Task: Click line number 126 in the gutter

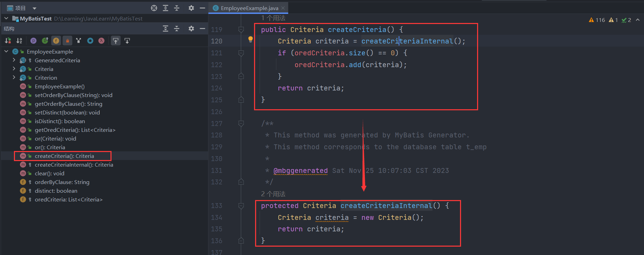Action: click(216, 112)
